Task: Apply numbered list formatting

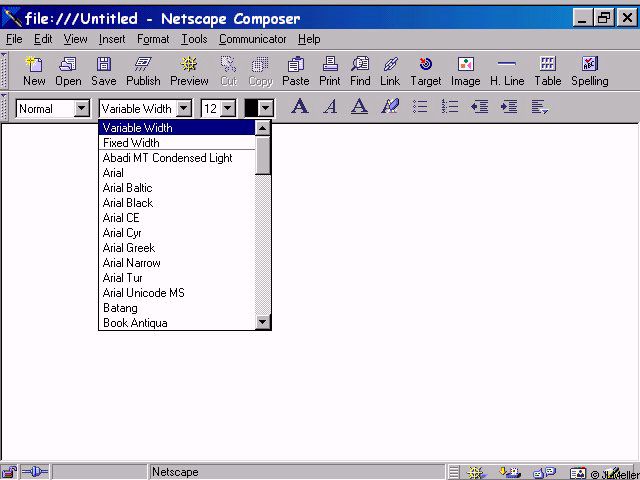Action: tap(450, 107)
